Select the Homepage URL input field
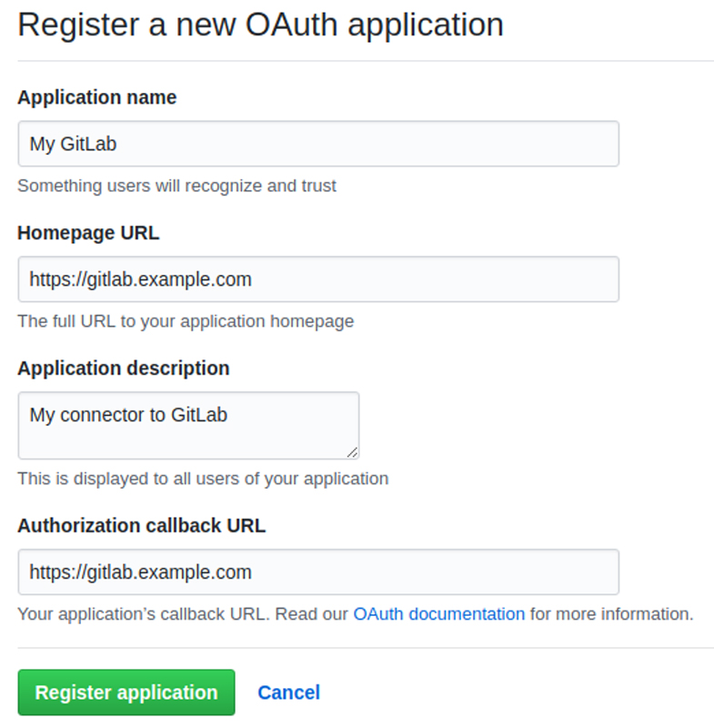The width and height of the screenshot is (714, 728). [x=318, y=279]
